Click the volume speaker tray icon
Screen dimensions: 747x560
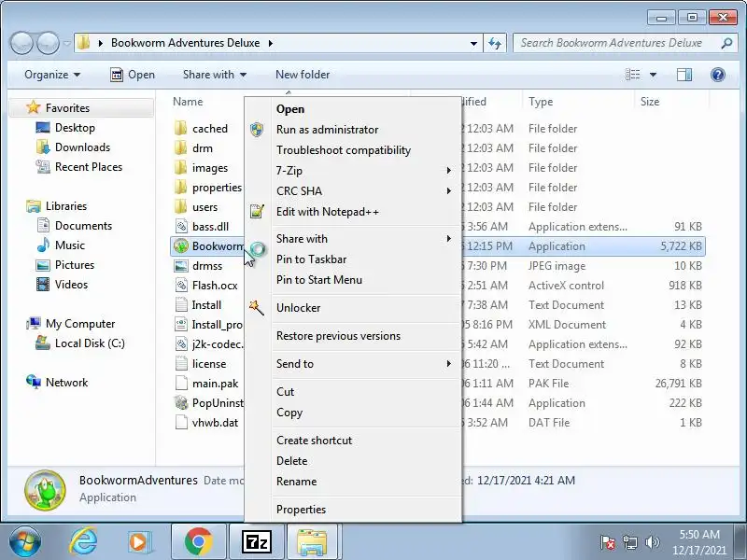click(652, 542)
